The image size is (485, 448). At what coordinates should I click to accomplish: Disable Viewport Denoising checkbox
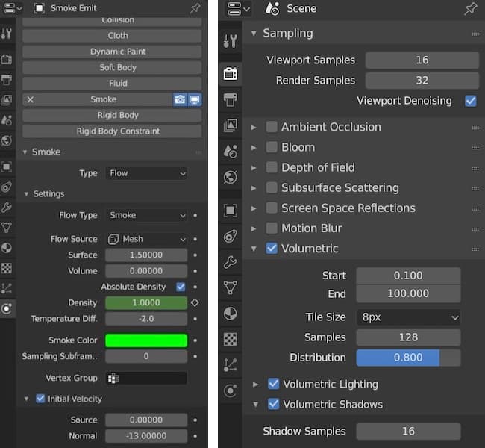click(x=470, y=101)
